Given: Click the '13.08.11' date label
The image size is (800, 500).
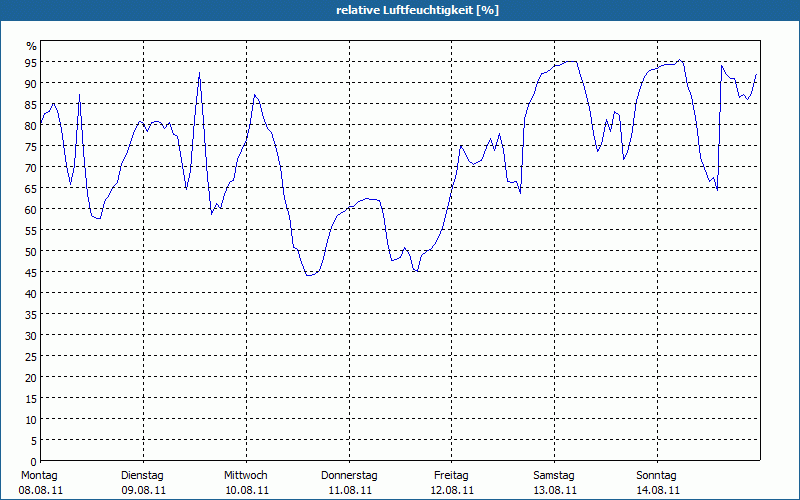Looking at the screenshot, I should point(555,491).
